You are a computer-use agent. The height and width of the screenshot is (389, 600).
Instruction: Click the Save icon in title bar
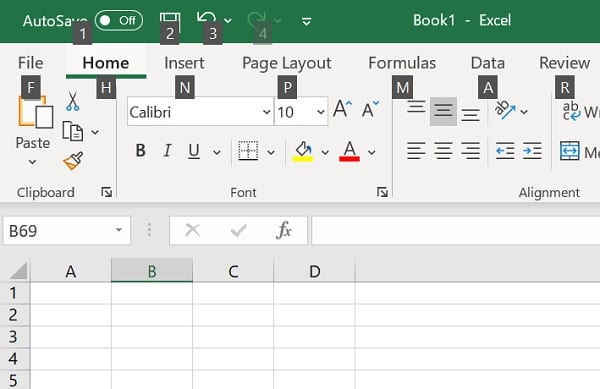point(170,21)
